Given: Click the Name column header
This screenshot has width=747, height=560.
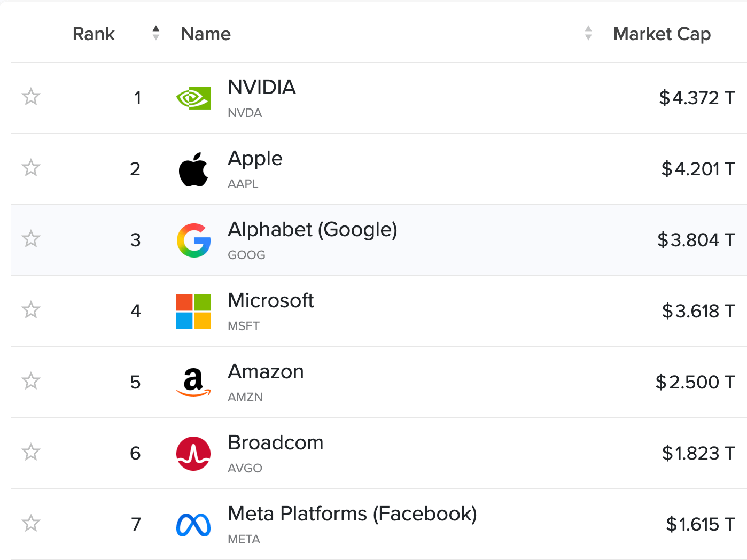Looking at the screenshot, I should pyautogui.click(x=206, y=34).
